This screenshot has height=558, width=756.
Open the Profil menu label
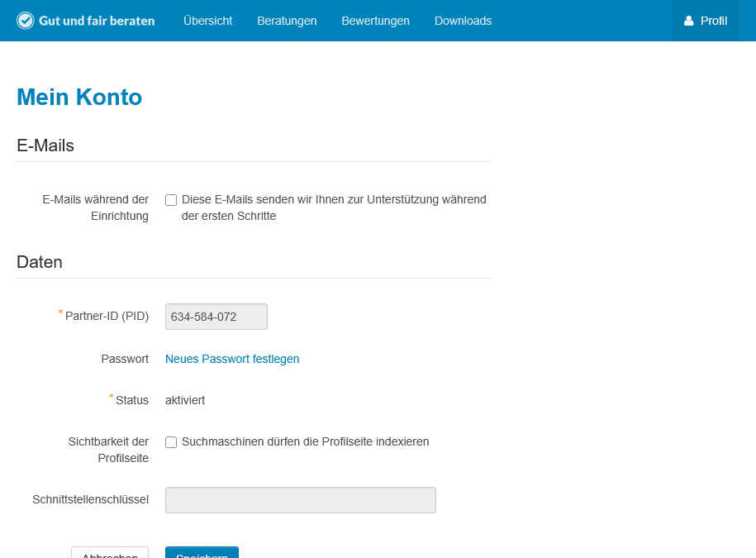click(714, 21)
